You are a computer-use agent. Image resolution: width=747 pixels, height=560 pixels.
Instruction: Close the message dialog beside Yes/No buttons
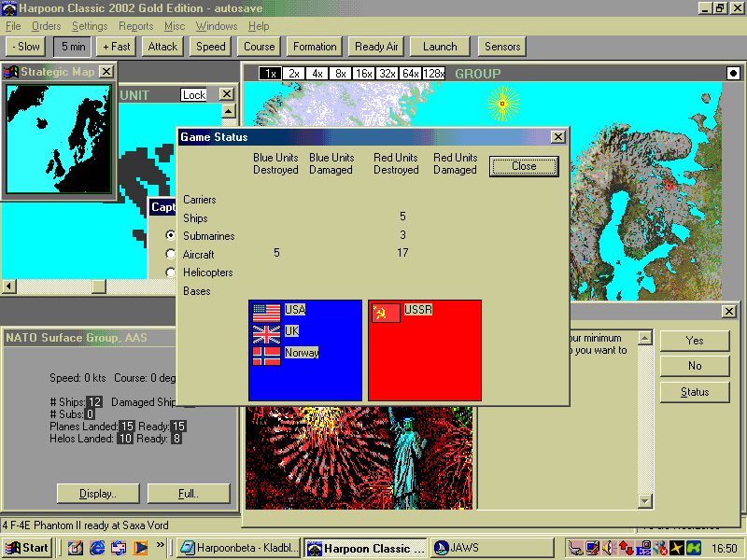point(729,312)
